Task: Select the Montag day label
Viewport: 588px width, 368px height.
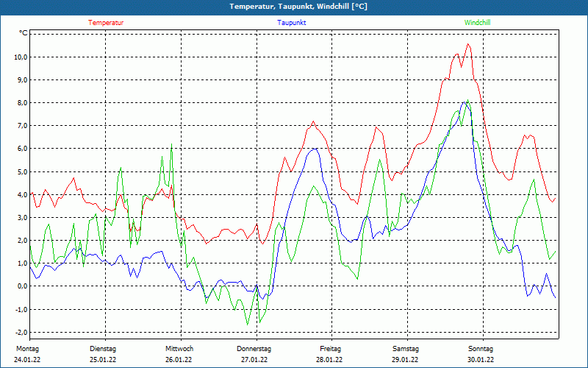Action: click(x=27, y=349)
